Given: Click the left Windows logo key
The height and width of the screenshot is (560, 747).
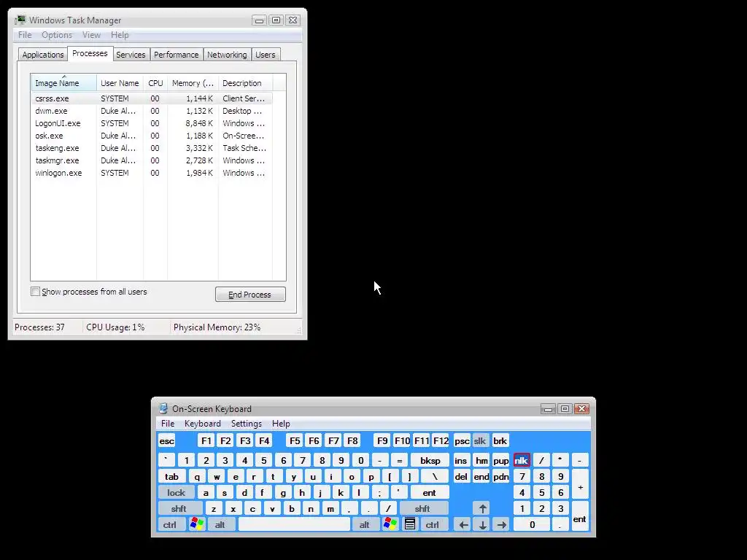Looking at the screenshot, I should point(197,524).
